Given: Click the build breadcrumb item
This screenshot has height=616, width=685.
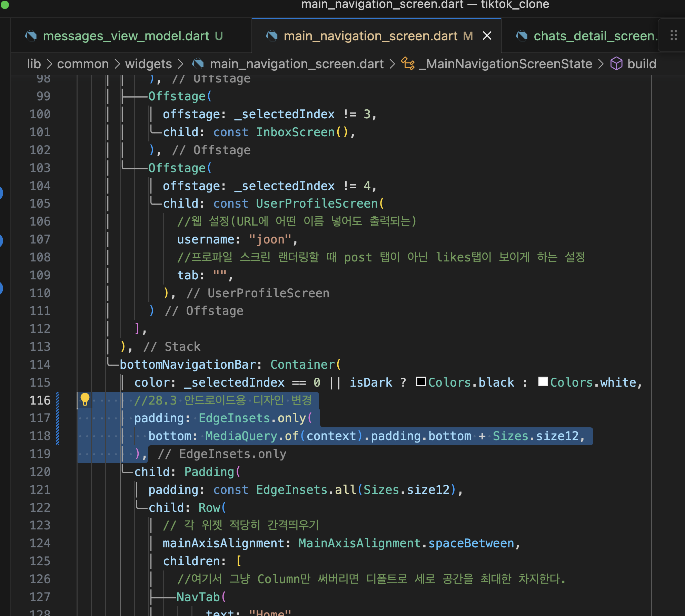Looking at the screenshot, I should tap(642, 64).
